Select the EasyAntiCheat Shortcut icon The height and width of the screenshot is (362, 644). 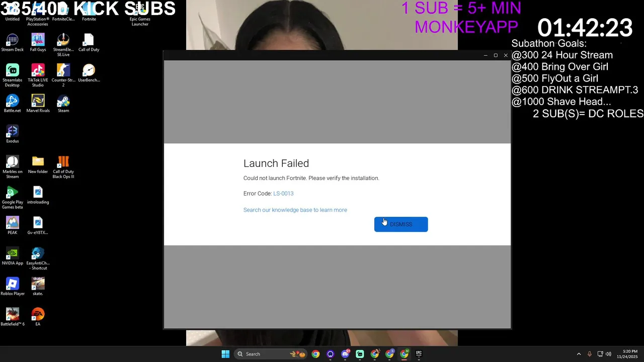(x=38, y=258)
